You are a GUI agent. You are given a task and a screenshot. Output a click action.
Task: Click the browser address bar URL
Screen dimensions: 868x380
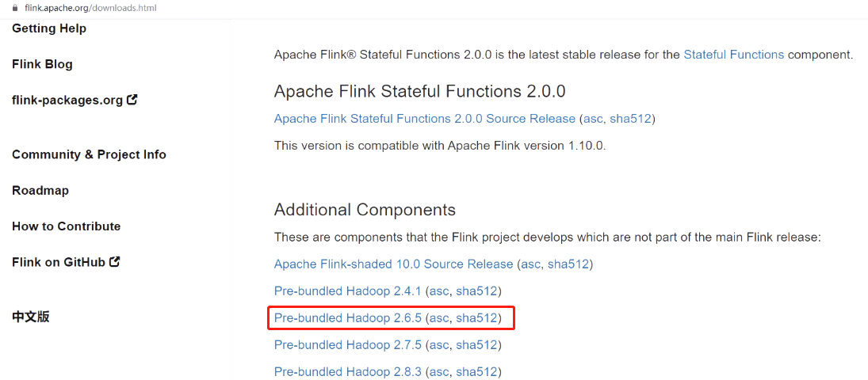90,8
